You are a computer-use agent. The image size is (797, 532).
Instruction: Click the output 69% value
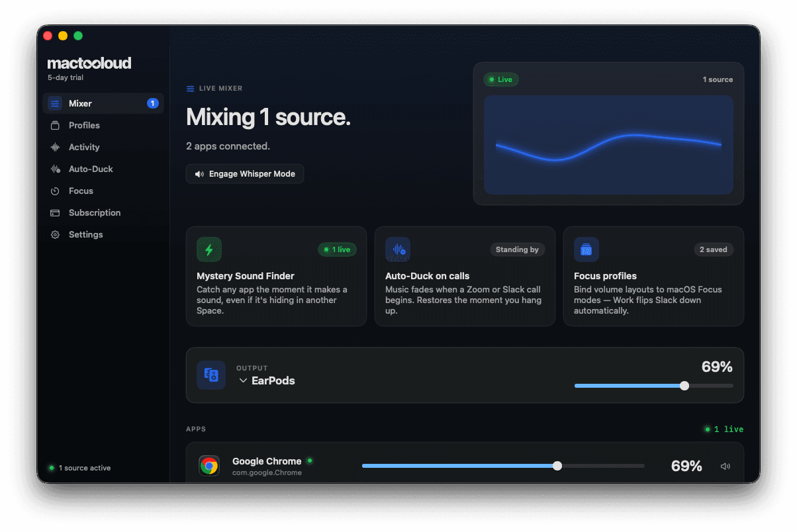717,367
